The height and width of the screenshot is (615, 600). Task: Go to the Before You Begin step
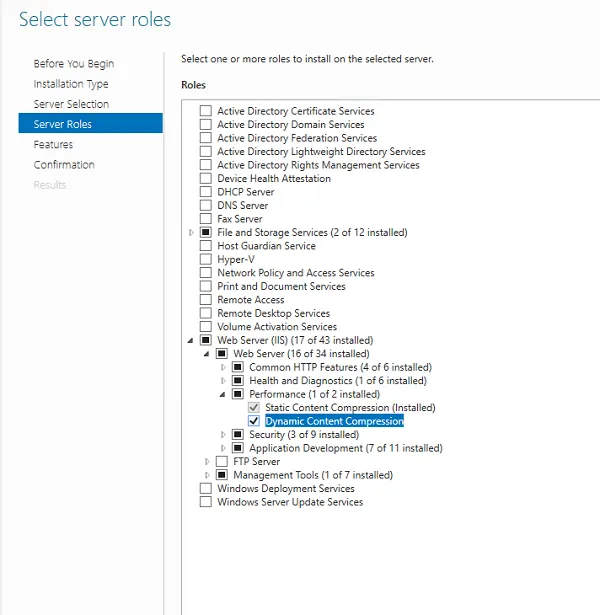tap(74, 64)
